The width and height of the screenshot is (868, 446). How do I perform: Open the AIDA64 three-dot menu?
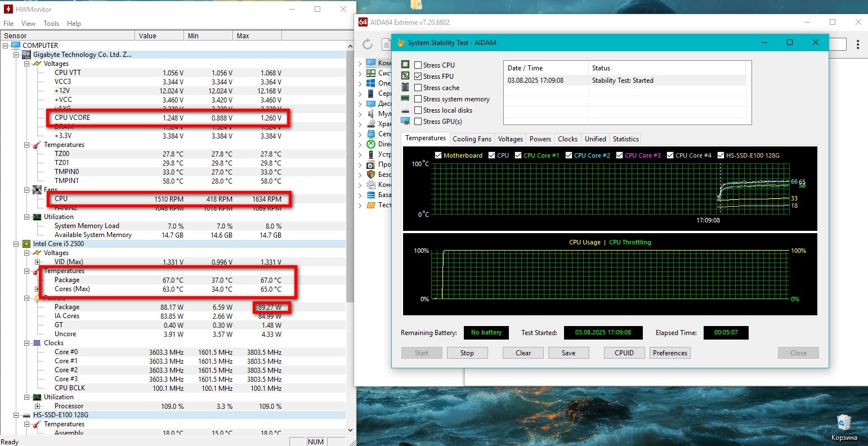858,44
